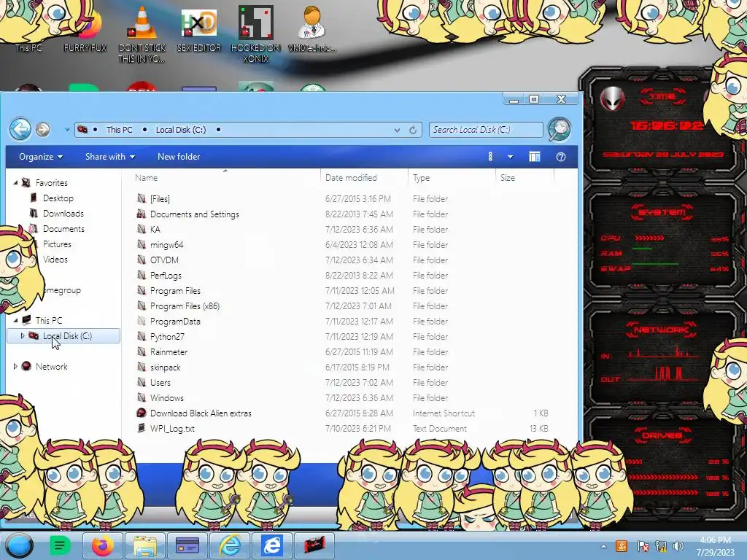Sort by the Size column header
The image size is (747, 560).
[x=508, y=178]
